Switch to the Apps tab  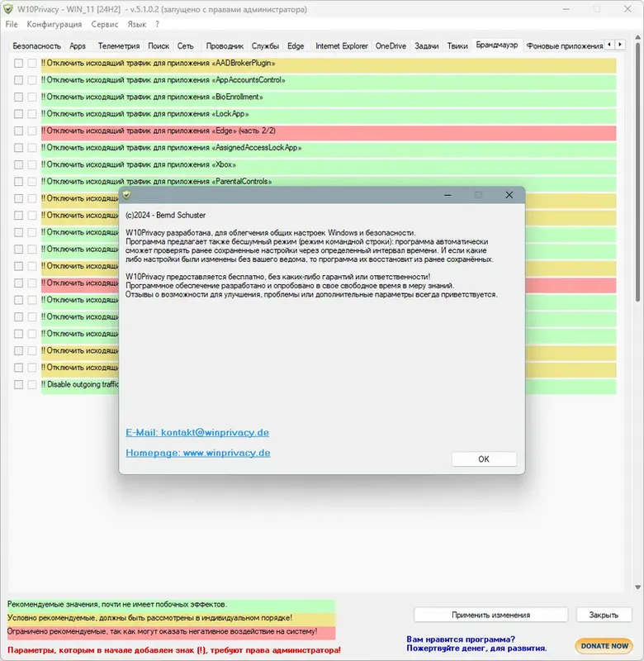[x=78, y=46]
